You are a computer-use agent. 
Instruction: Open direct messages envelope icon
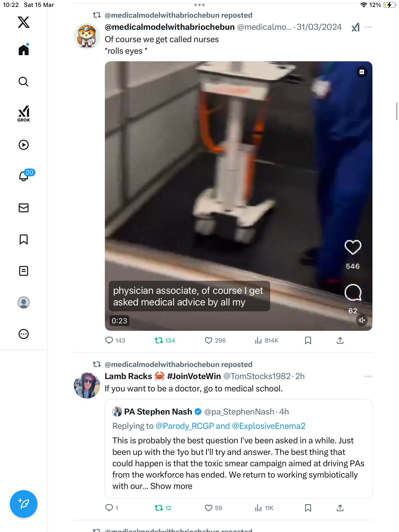click(24, 208)
